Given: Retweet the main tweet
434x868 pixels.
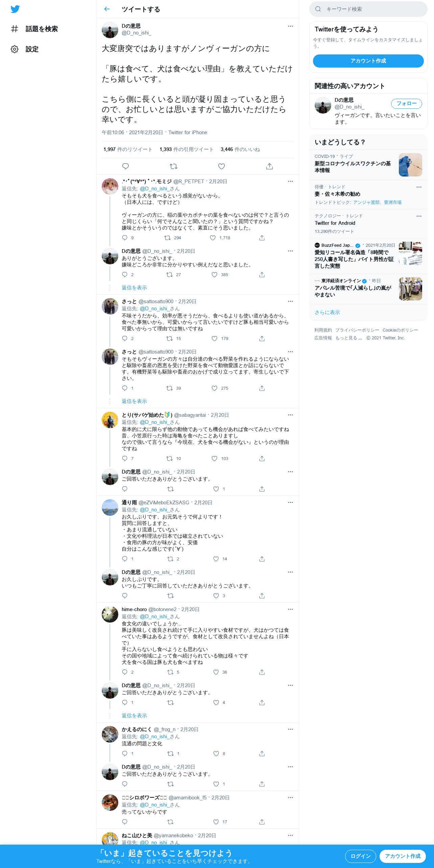Looking at the screenshot, I should pos(173,166).
